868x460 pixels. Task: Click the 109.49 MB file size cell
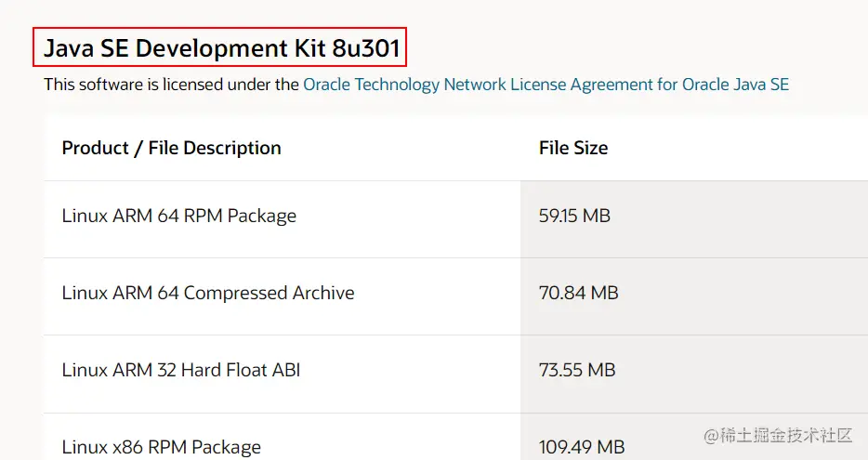coord(582,447)
